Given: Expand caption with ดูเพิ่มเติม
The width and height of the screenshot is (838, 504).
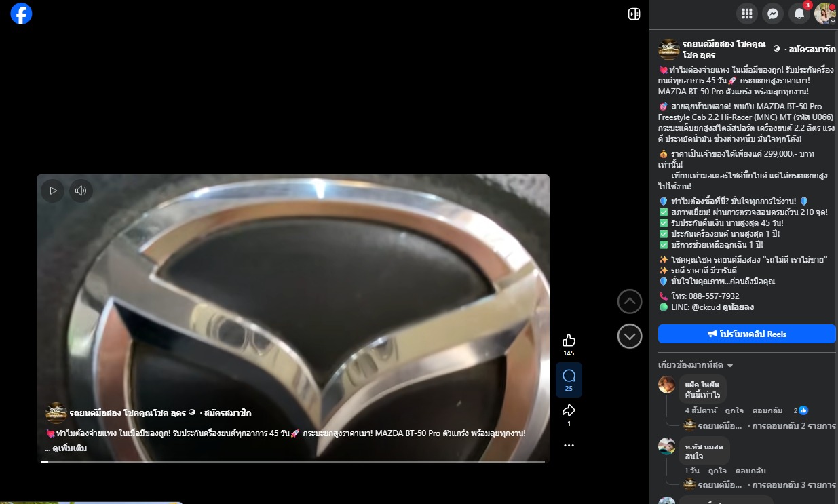Looking at the screenshot, I should point(70,448).
